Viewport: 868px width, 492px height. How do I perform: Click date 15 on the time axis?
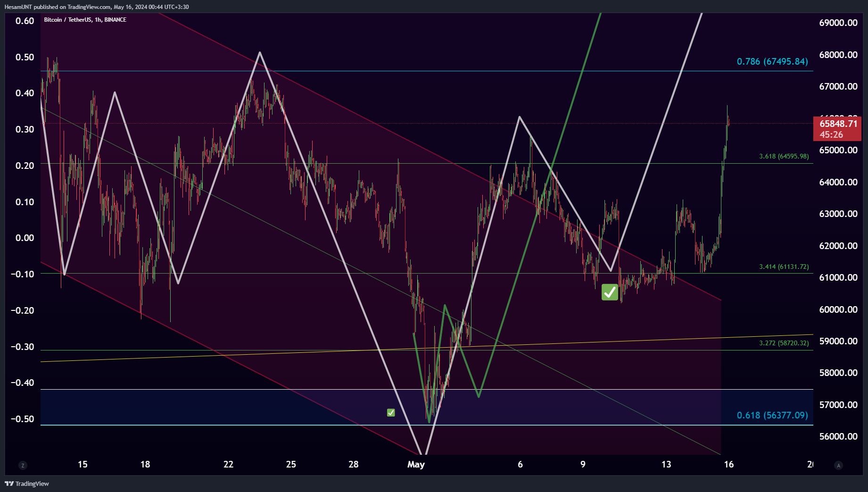point(83,464)
